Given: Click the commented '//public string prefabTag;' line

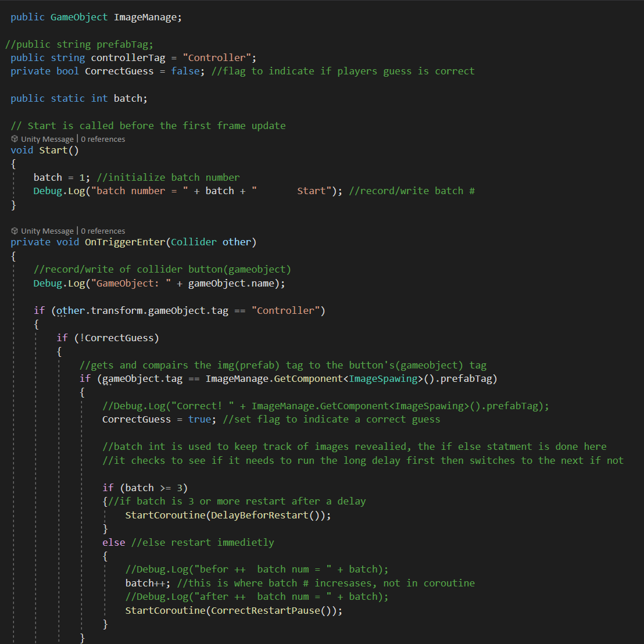Looking at the screenshot, I should [79, 44].
